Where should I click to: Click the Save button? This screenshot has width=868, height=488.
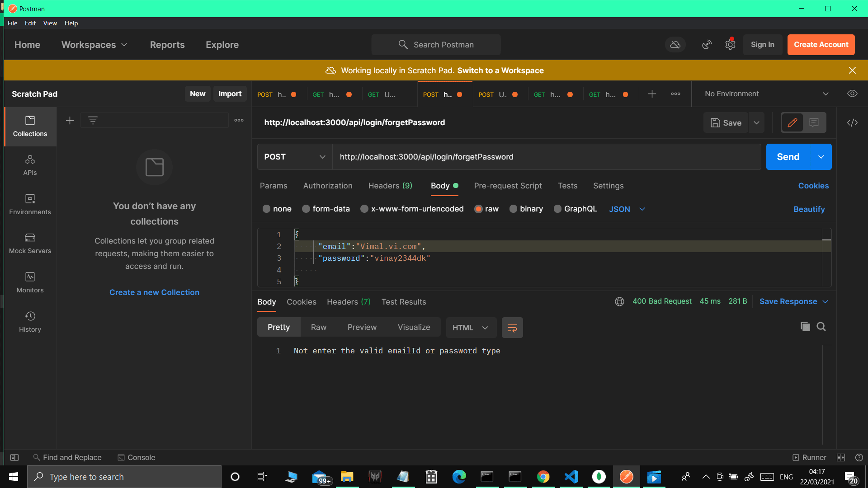(726, 122)
